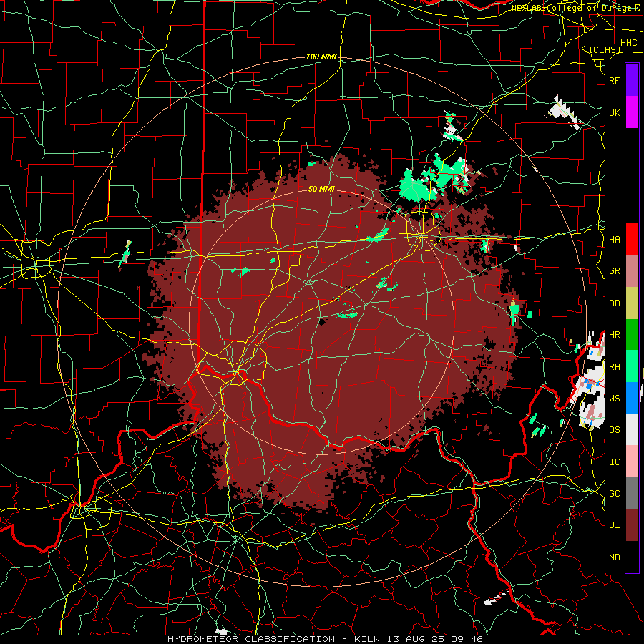Click the magenta UK legend color swatch
The height and width of the screenshot is (644, 644).
(x=632, y=112)
